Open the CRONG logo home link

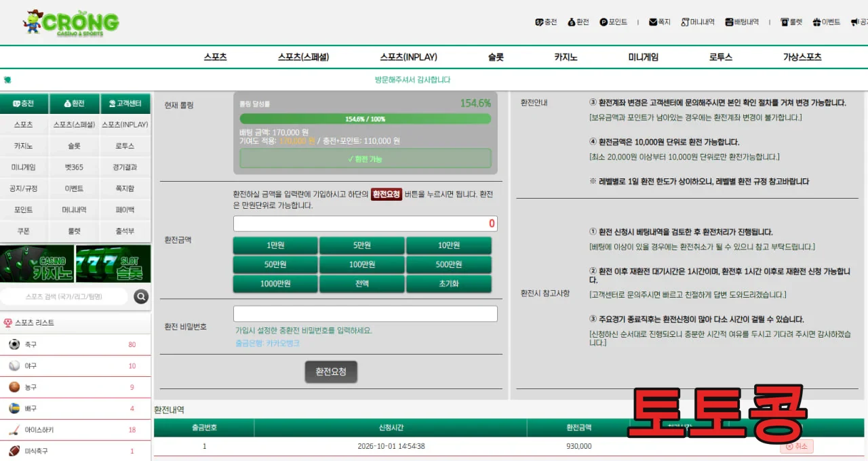[x=71, y=22]
